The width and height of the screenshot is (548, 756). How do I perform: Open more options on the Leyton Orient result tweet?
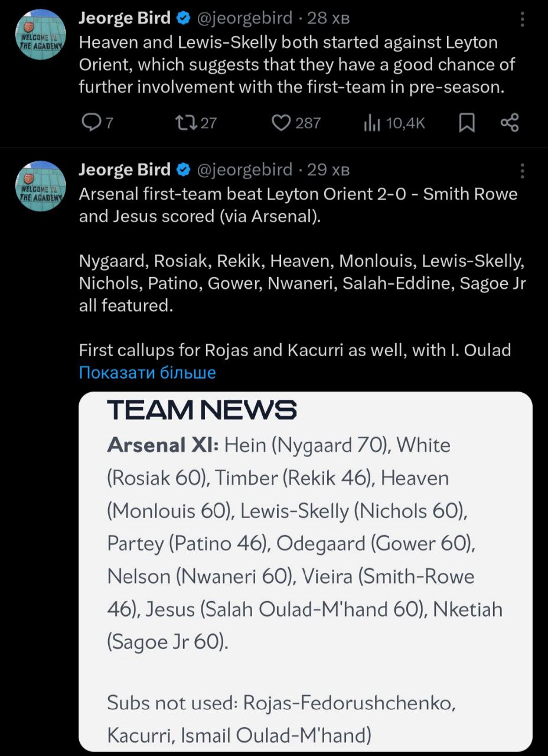[x=523, y=171]
